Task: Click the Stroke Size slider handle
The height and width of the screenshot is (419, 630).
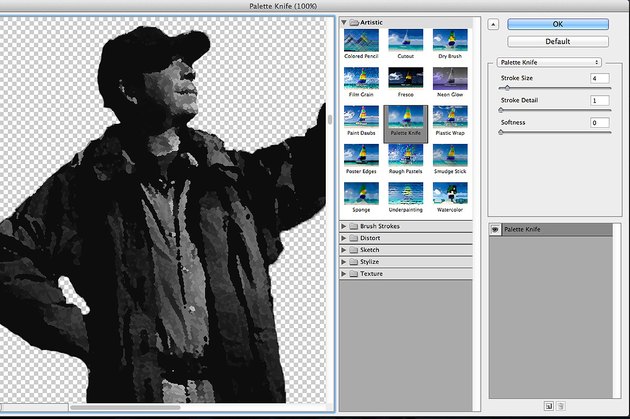Action: pos(507,88)
